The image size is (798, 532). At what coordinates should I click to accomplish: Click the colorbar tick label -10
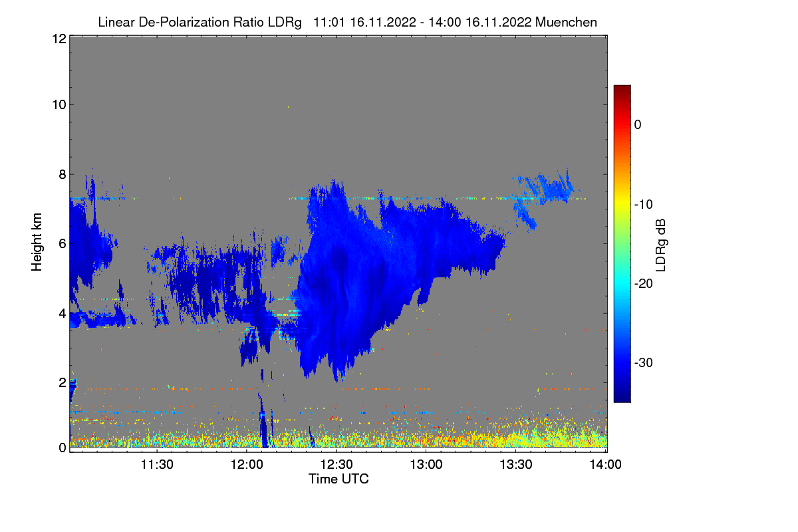click(x=643, y=204)
